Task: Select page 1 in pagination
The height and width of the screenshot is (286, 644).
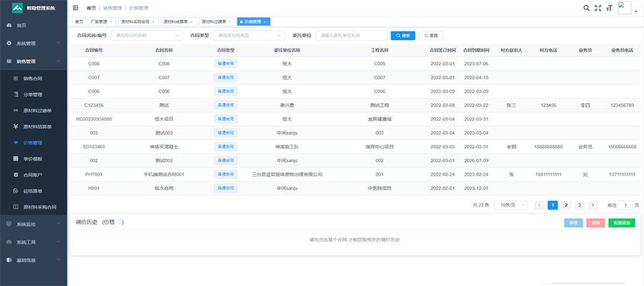Action: point(553,205)
